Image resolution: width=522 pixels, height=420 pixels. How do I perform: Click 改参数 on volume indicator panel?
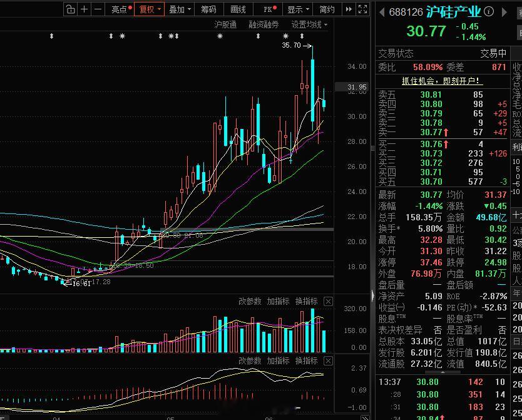[250, 302]
